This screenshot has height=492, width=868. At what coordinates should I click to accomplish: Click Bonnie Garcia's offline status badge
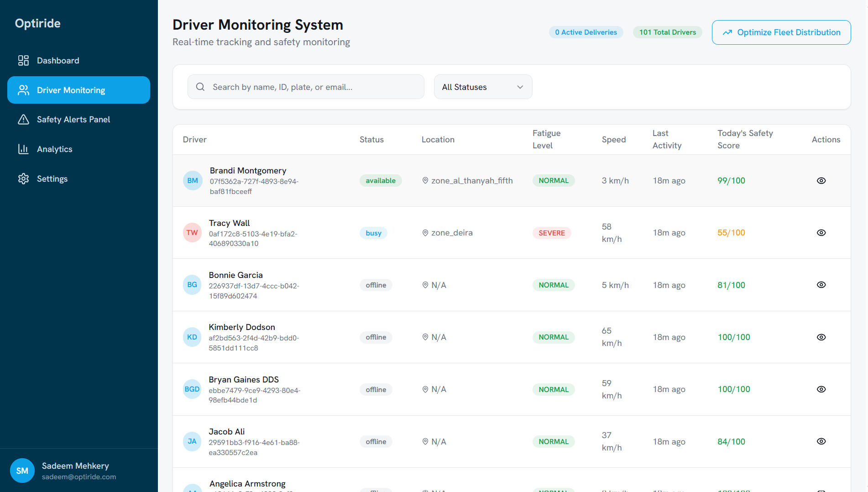click(x=376, y=285)
